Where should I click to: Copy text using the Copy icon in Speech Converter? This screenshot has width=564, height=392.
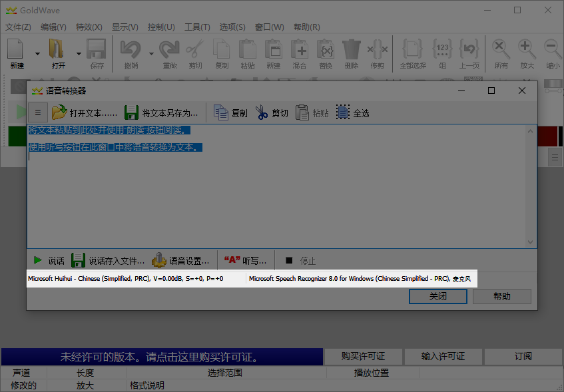230,112
